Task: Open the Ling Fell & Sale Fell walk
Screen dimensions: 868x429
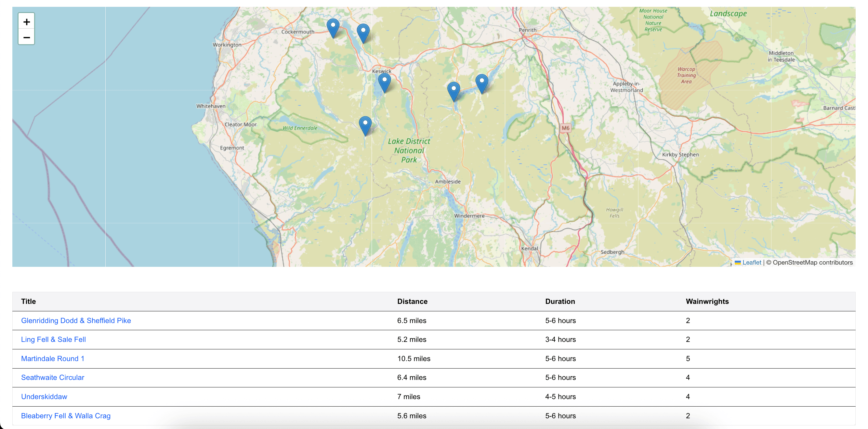Action: pos(53,339)
